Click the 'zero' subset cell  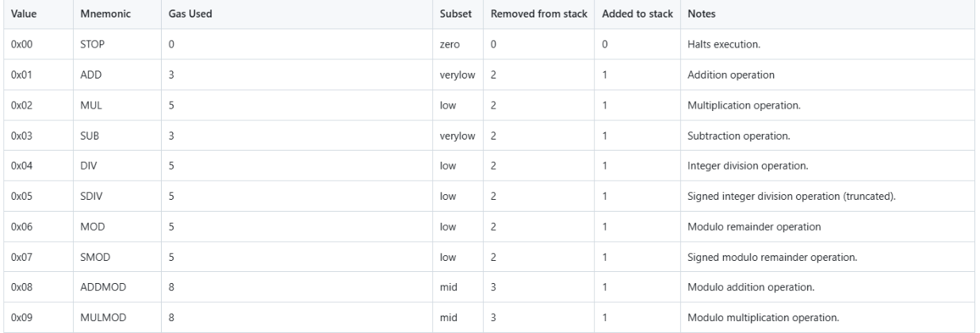click(x=450, y=45)
